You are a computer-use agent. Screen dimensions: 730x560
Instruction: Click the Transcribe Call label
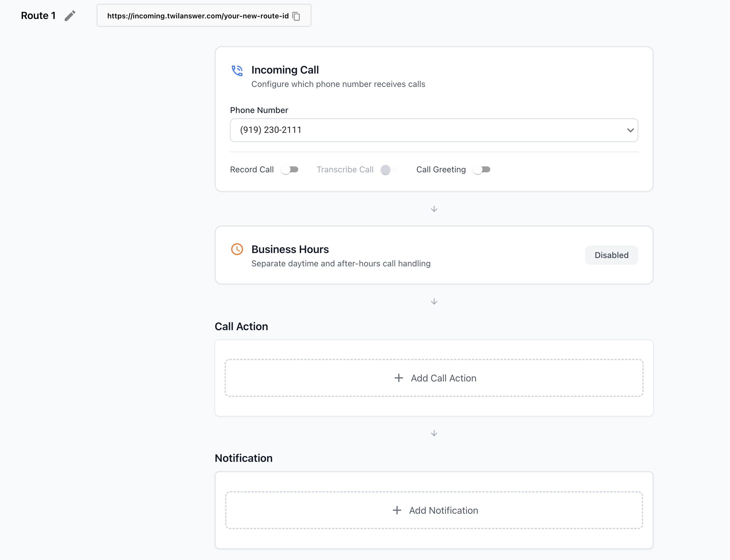345,170
